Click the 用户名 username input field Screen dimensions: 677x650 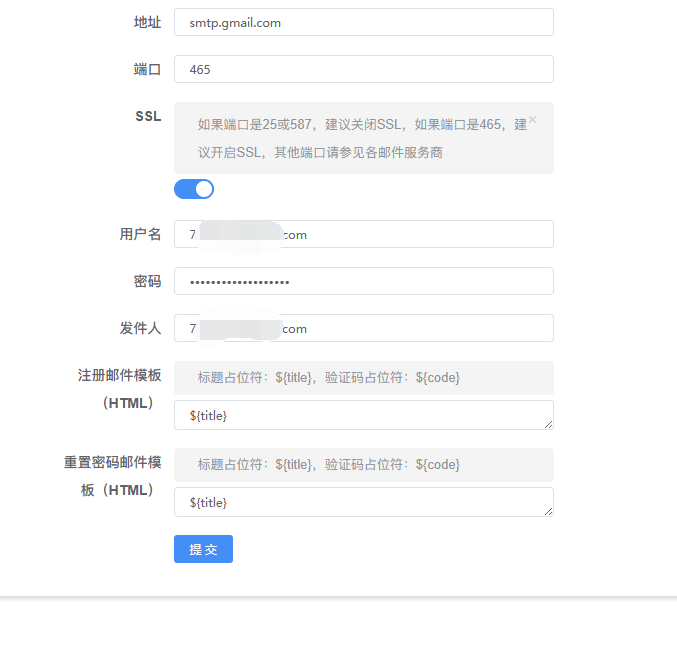(364, 234)
